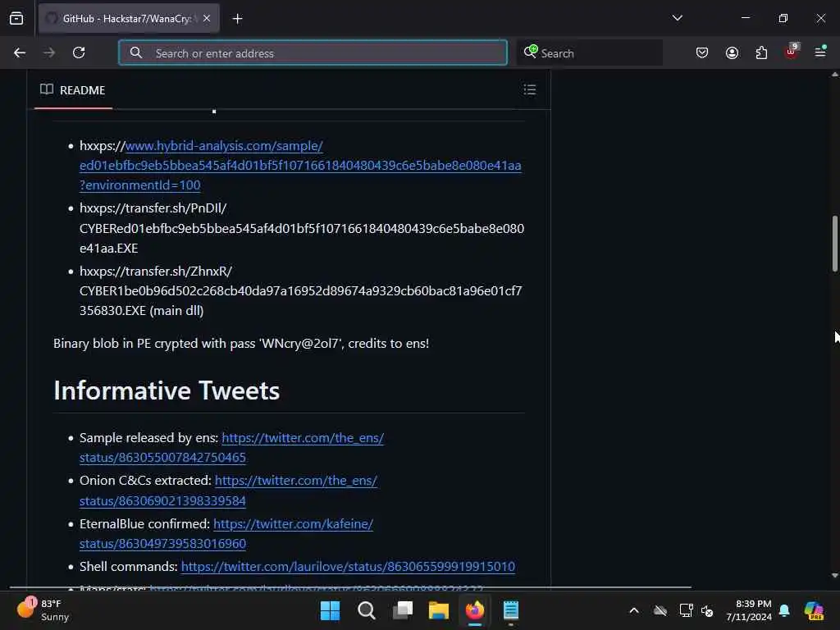This screenshot has width=840, height=630.
Task: Open the notifications bell icon
Action: (x=784, y=610)
